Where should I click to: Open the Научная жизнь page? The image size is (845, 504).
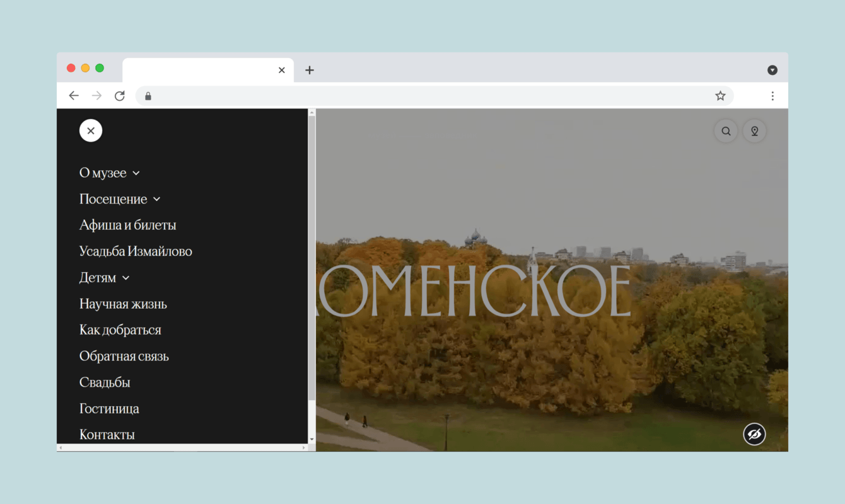(x=123, y=304)
